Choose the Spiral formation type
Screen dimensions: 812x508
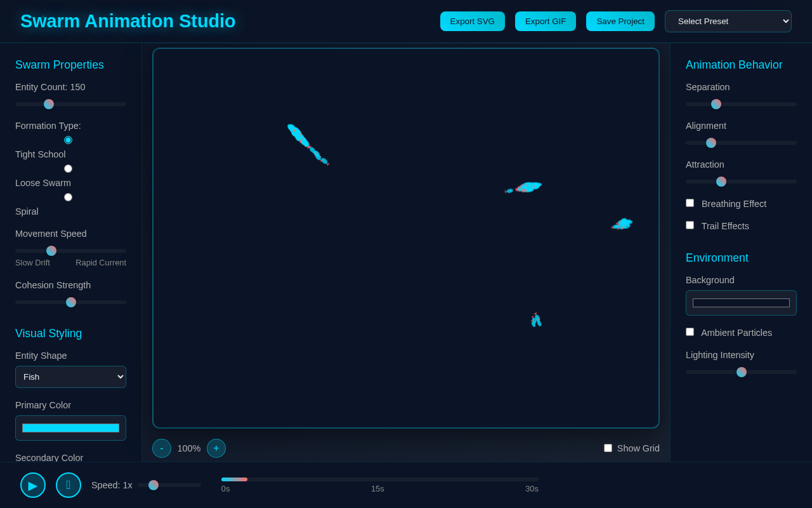pos(68,197)
